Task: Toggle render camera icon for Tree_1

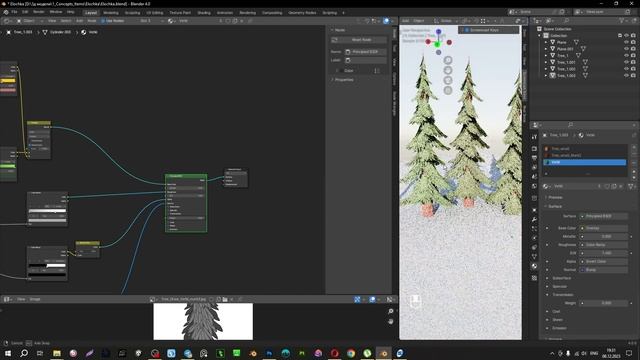Action: pyautogui.click(x=633, y=56)
